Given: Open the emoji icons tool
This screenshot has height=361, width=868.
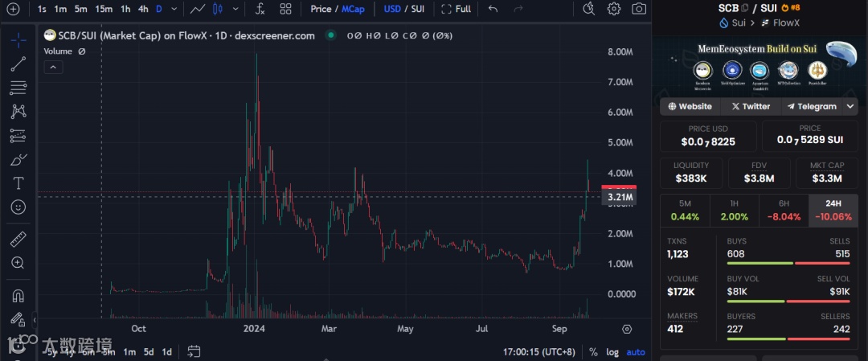Looking at the screenshot, I should coord(18,207).
